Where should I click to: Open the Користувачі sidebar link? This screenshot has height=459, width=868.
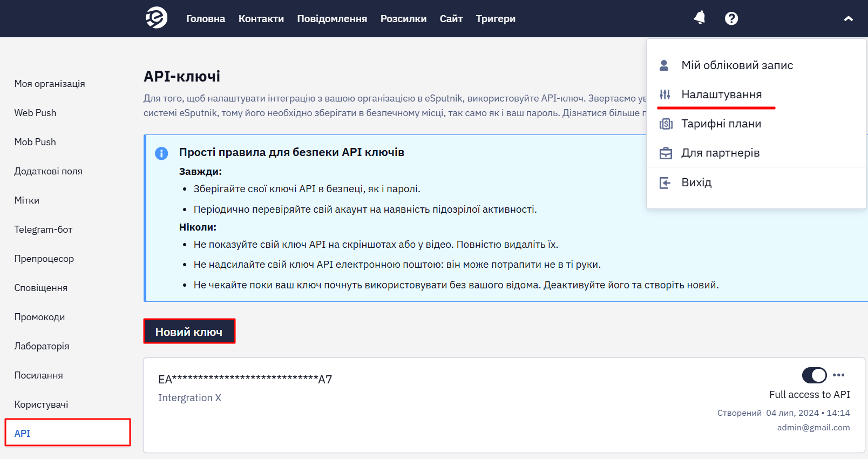click(41, 404)
